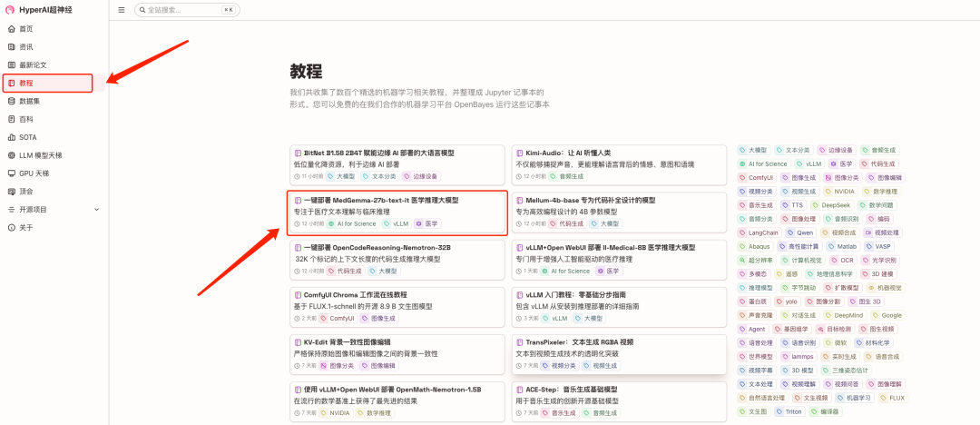Select the 目标检测 tag
980x425 pixels.
click(834, 330)
